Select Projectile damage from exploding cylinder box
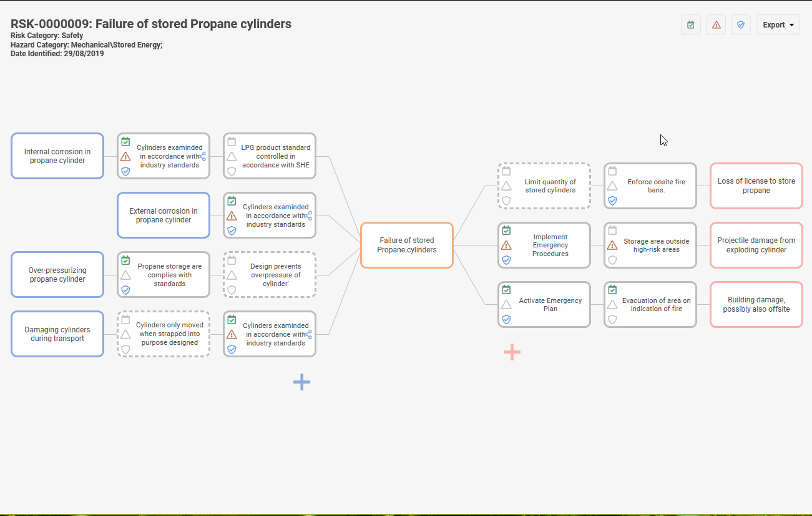The height and width of the screenshot is (516, 812). (x=756, y=245)
